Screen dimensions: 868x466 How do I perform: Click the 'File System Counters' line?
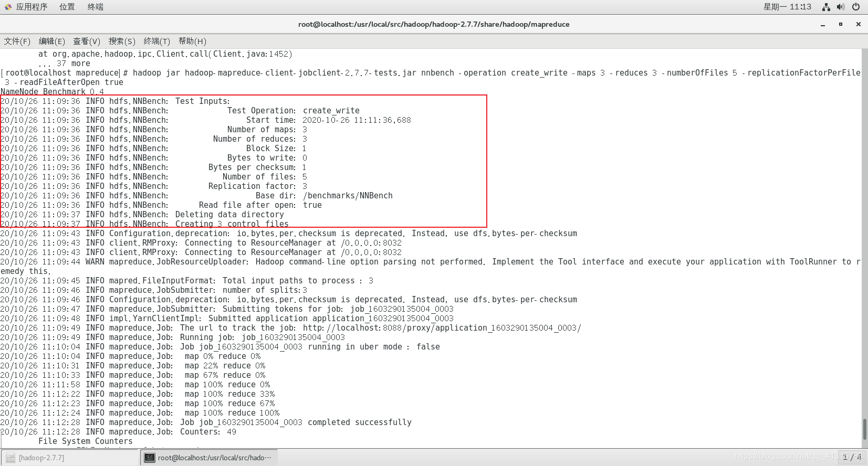coord(85,441)
